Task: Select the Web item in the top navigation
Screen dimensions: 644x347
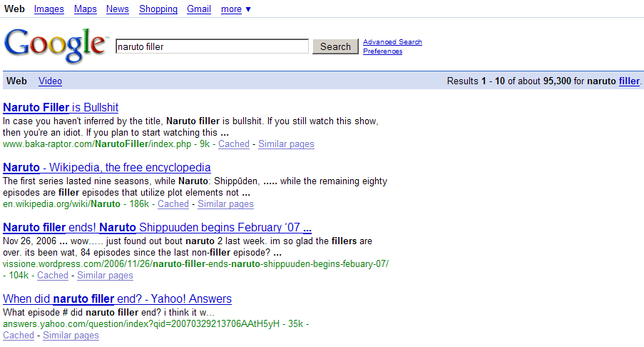Action: (14, 9)
